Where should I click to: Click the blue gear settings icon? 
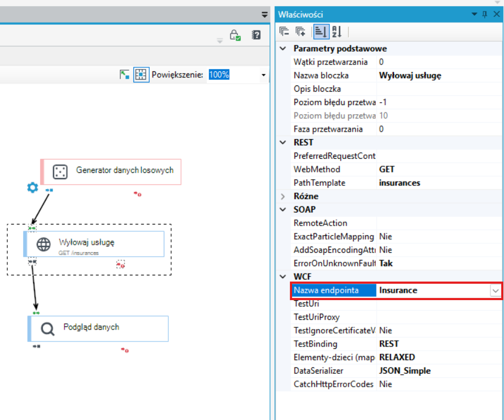[x=32, y=188]
